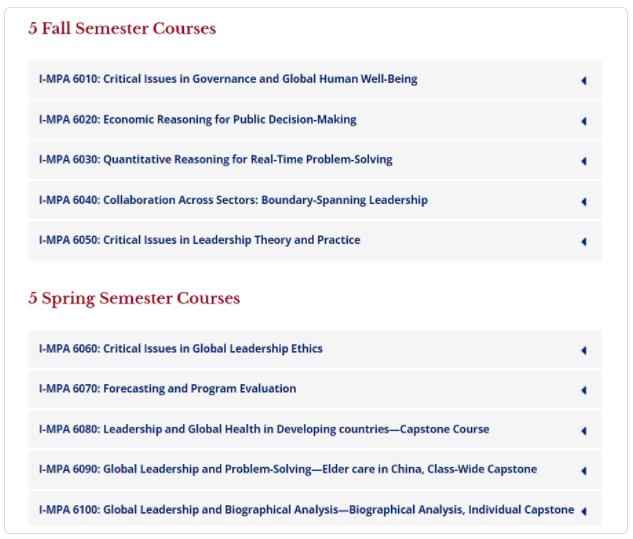
Task: Expand Collaboration Across Sectors course title
Action: click(233, 200)
